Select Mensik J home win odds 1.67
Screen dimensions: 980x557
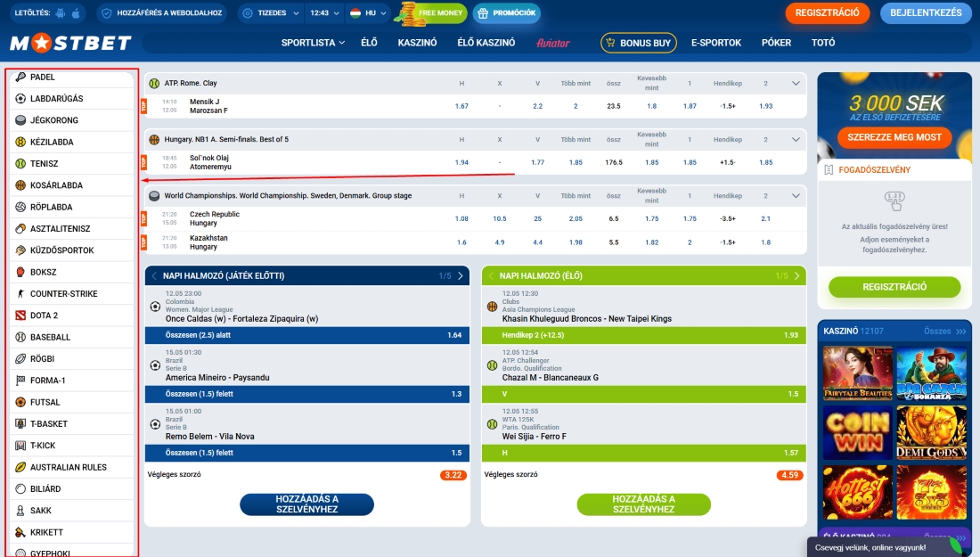pos(461,106)
